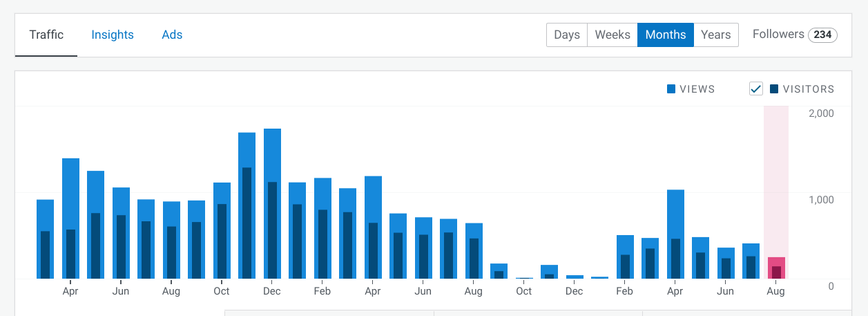Select the very first bar in chart
Image resolution: width=868 pixels, height=316 pixels.
(45, 239)
